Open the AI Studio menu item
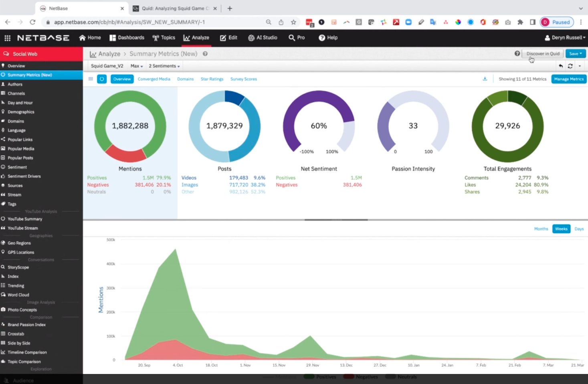The width and height of the screenshot is (588, 384). click(x=263, y=37)
